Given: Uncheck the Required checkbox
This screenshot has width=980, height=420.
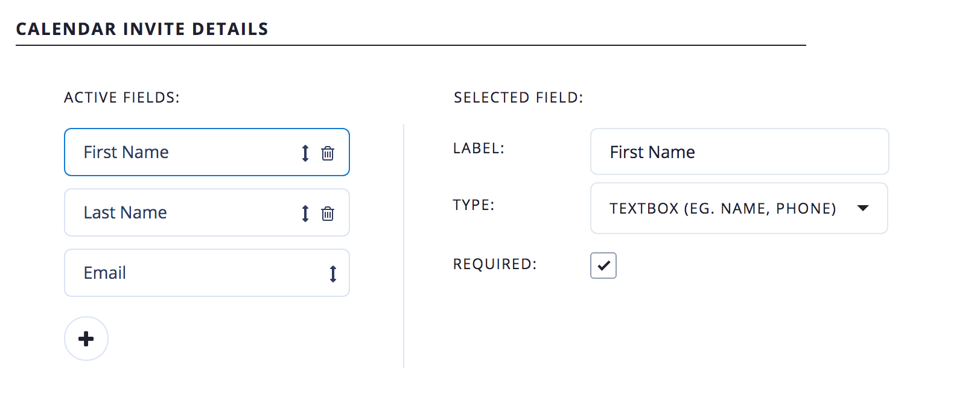Looking at the screenshot, I should [603, 266].
